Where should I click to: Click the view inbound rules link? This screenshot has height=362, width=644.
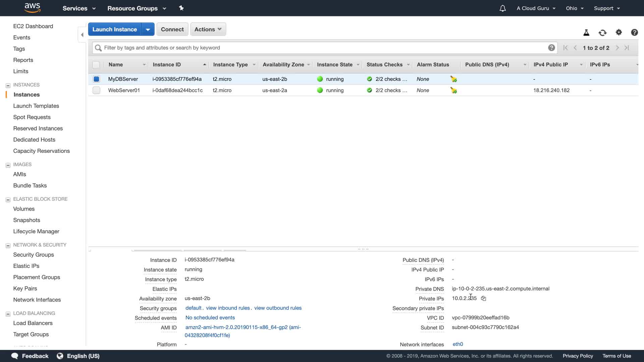pos(228,308)
